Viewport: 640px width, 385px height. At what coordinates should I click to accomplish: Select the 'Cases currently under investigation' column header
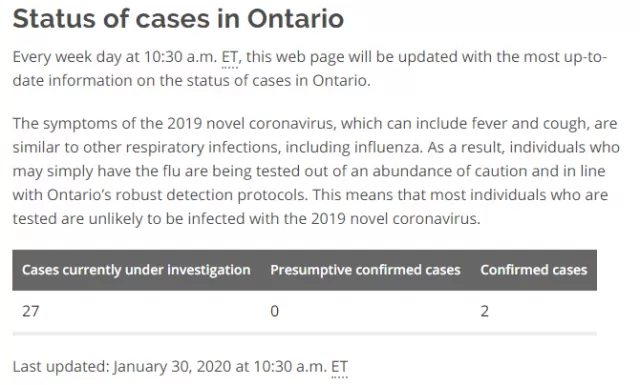(136, 270)
